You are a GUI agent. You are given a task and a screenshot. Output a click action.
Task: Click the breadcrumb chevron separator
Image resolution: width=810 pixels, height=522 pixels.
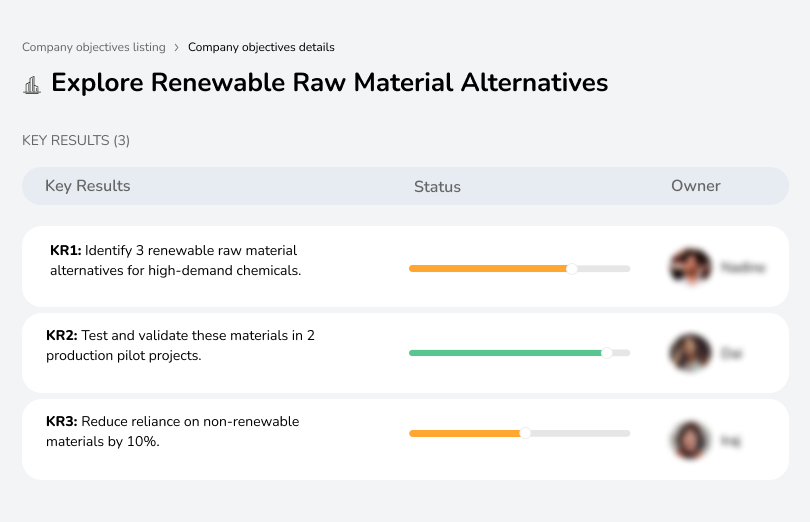point(177,48)
